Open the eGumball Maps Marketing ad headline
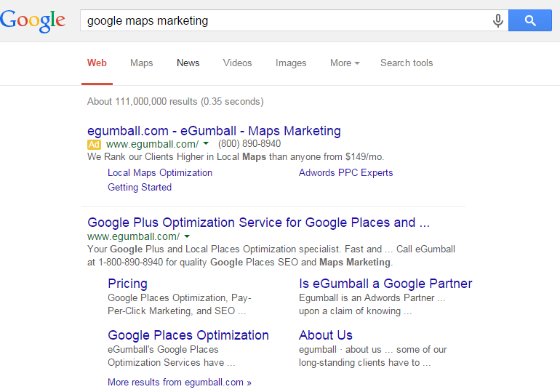560x392 pixels. [214, 131]
